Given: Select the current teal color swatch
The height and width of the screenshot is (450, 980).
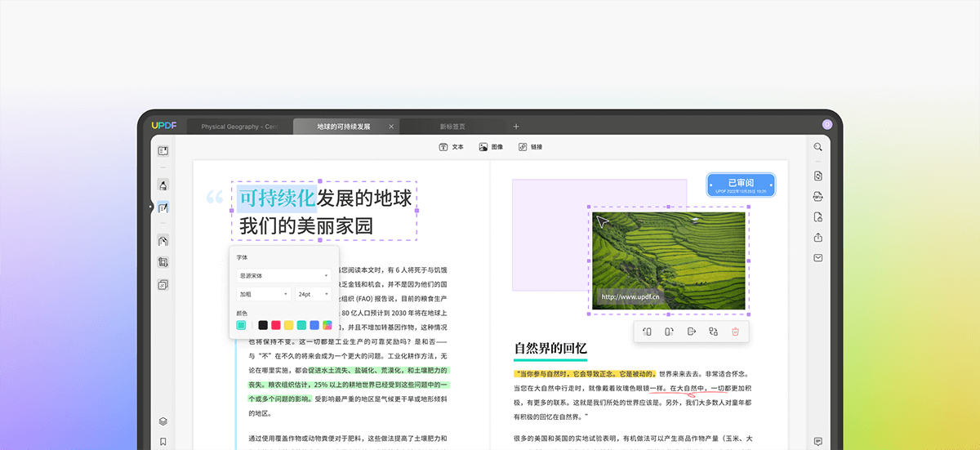Looking at the screenshot, I should [242, 325].
